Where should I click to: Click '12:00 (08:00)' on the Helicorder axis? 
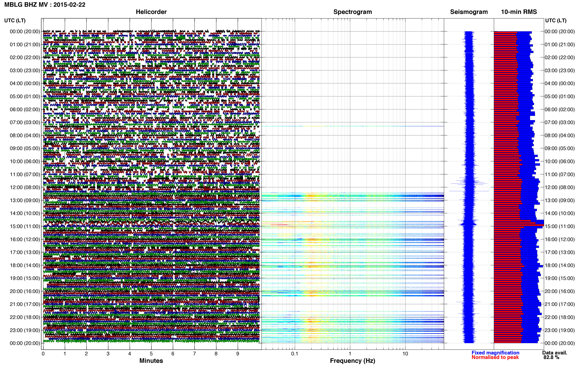[x=25, y=187]
